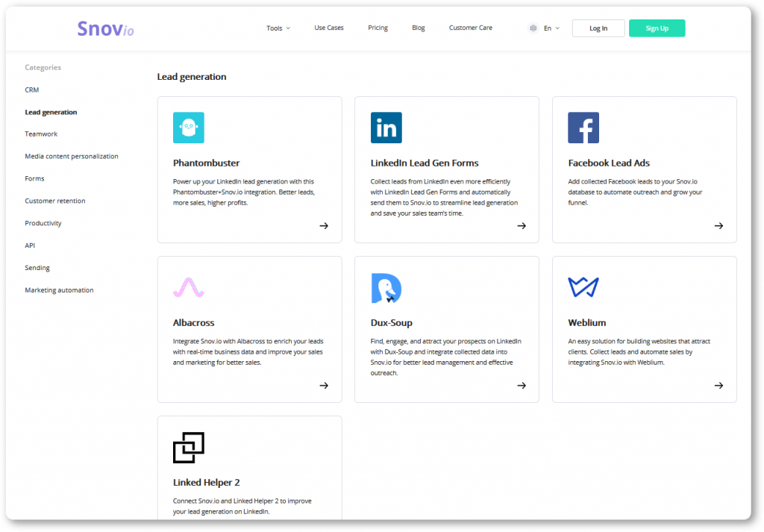Click the Weblium crown logo

point(583,287)
